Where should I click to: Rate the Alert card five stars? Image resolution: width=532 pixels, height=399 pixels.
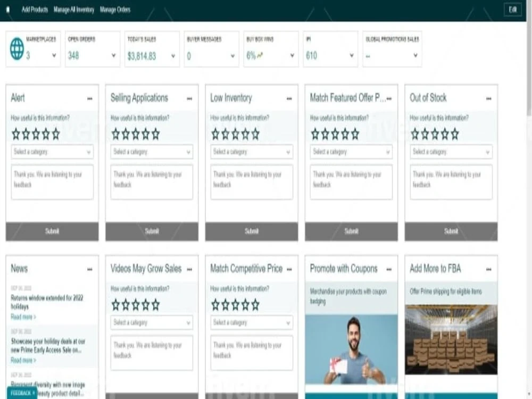[56, 134]
